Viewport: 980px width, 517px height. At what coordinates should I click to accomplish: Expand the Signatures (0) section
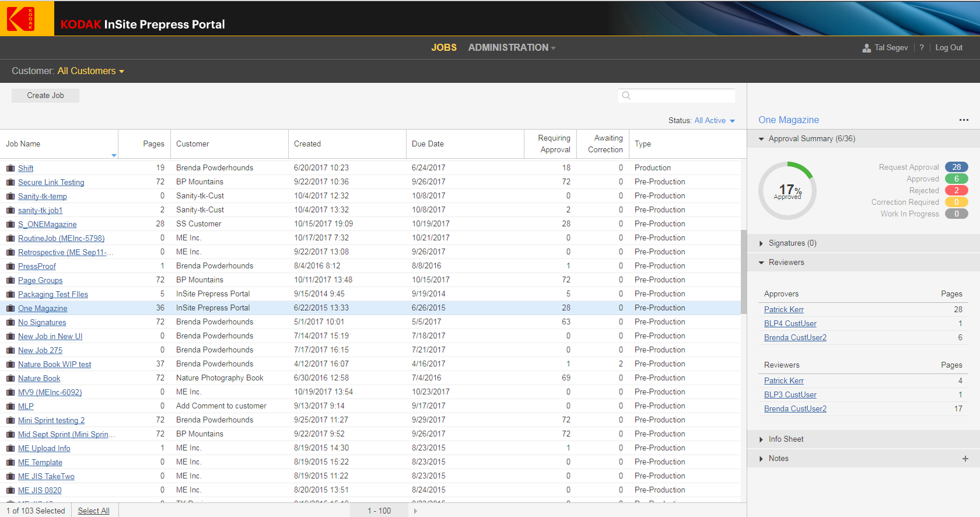792,243
